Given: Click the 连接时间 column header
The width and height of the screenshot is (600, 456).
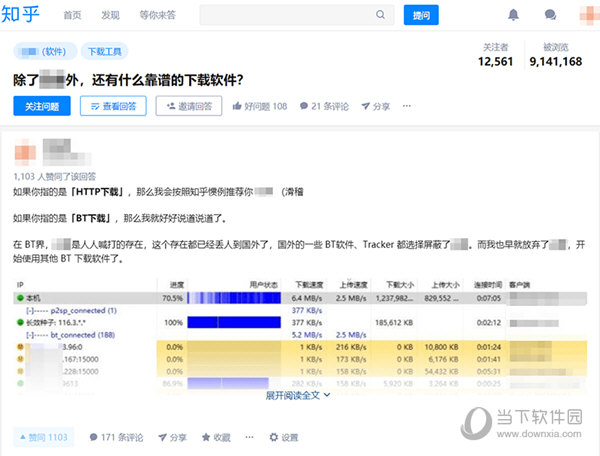Looking at the screenshot, I should point(488,285).
